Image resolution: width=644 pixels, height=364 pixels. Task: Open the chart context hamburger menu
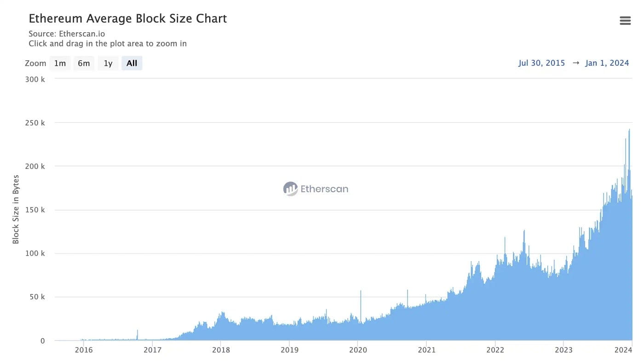pyautogui.click(x=625, y=20)
